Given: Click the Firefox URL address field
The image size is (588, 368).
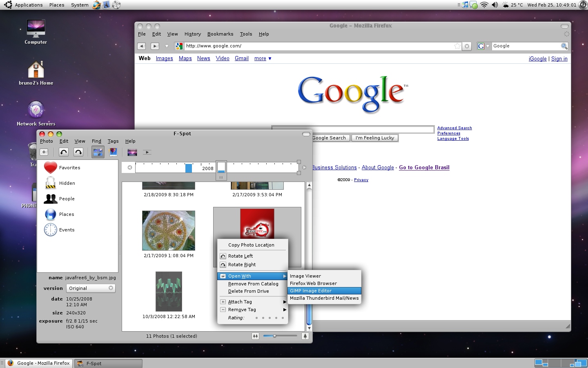Looking at the screenshot, I should pyautogui.click(x=318, y=46).
